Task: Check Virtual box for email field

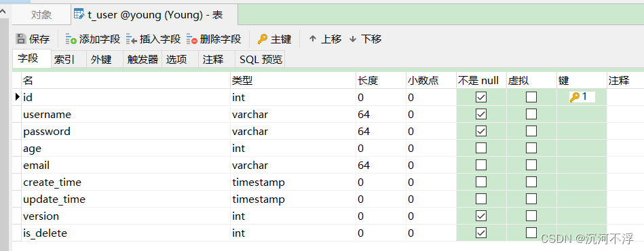Action: point(531,165)
